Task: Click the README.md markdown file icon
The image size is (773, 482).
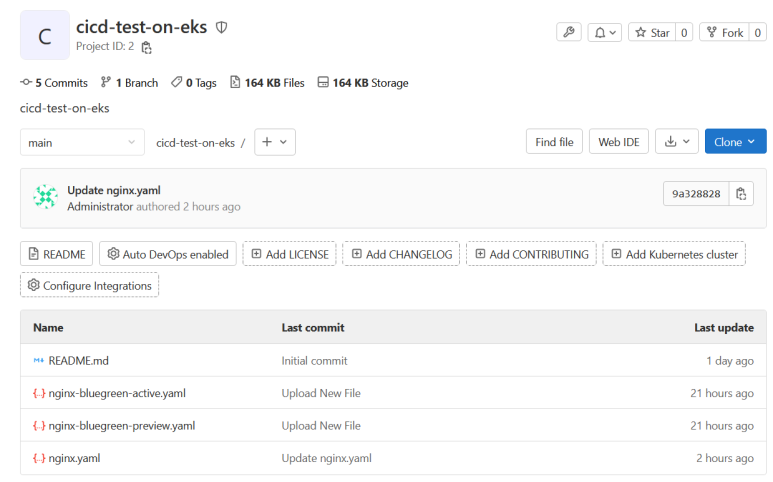Action: tap(39, 361)
